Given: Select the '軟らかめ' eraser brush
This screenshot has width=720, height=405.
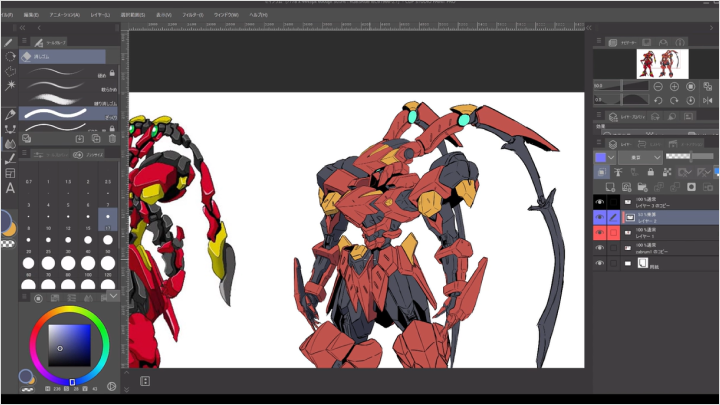Looking at the screenshot, I should (68, 86).
